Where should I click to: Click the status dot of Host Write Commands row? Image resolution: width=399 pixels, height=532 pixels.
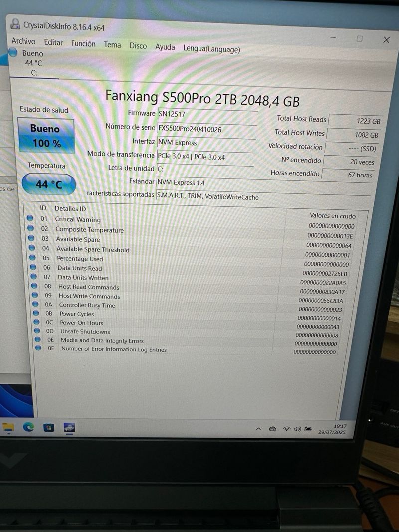35,295
